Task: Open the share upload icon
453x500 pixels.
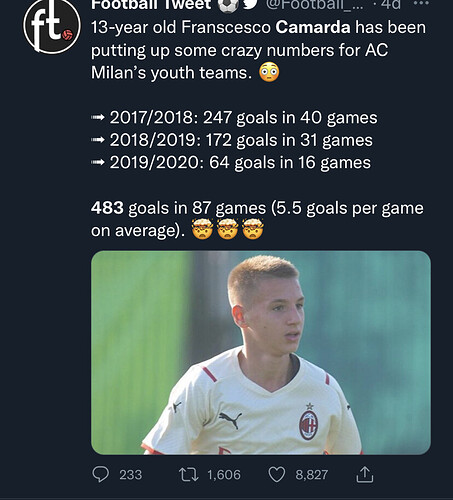Action: 365,474
